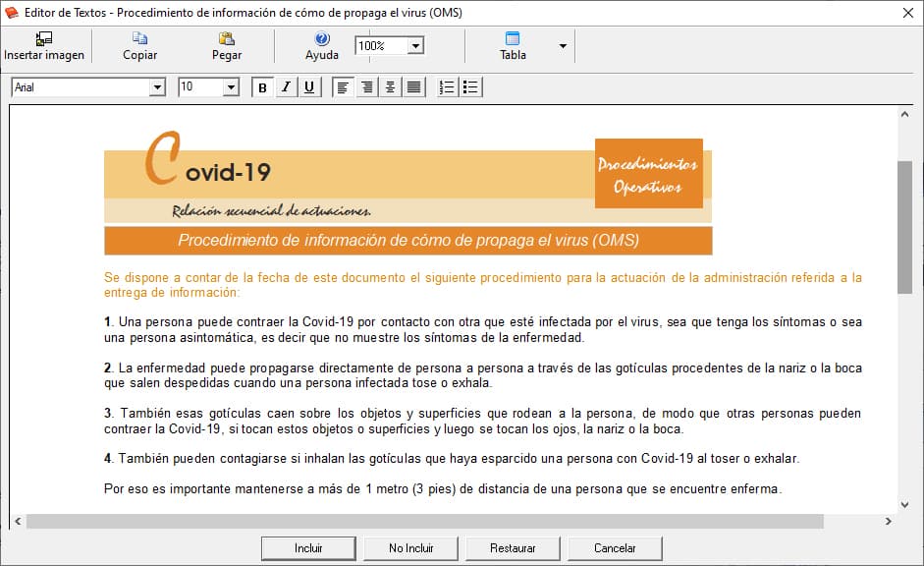Apply numbered list
Screen dimensions: 924x566
[447, 87]
